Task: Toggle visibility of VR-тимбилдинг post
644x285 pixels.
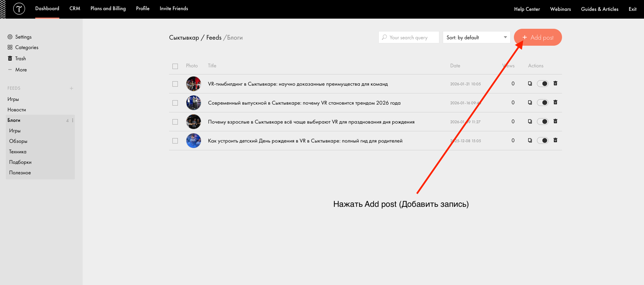Action: tap(542, 84)
